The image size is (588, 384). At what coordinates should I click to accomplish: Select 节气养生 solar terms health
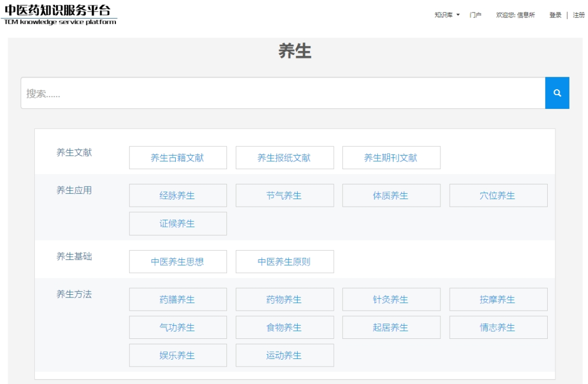(285, 195)
